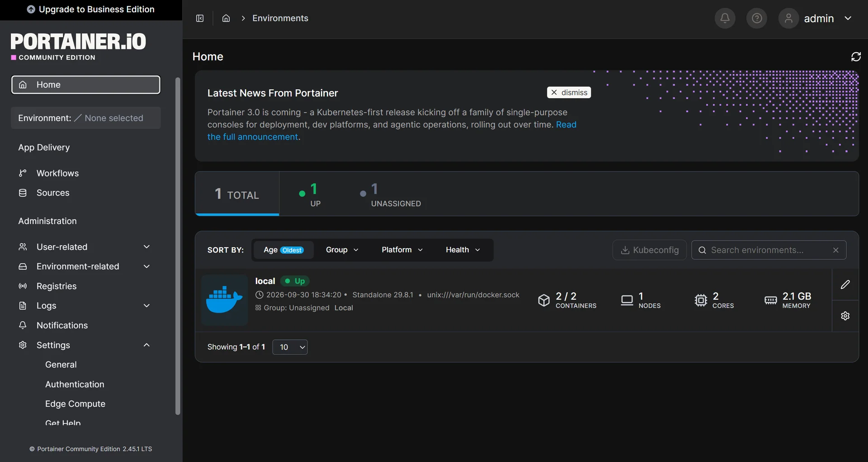Change items per page dropdown showing 10

point(290,347)
